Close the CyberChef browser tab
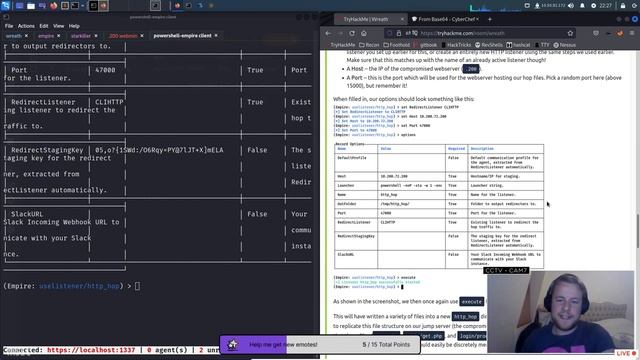Screen dimensions: 640x360 [478, 19]
